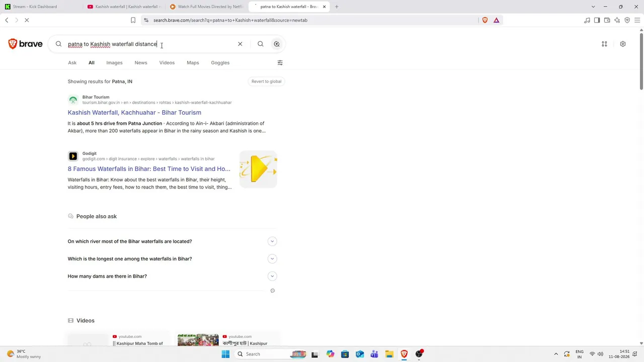Open the Kashipur haat video thumbnail
644x362 pixels.
point(198,339)
